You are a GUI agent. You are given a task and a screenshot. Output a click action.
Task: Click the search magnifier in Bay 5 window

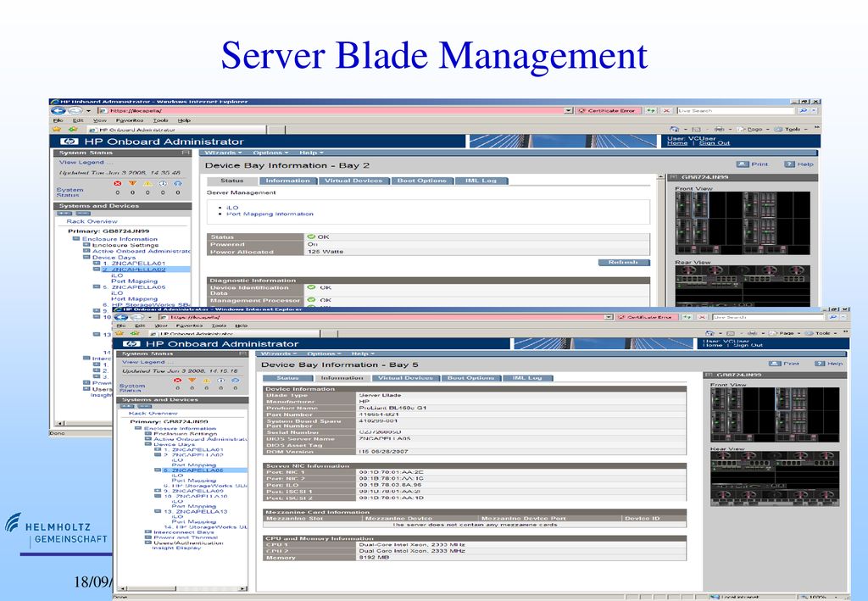(833, 317)
